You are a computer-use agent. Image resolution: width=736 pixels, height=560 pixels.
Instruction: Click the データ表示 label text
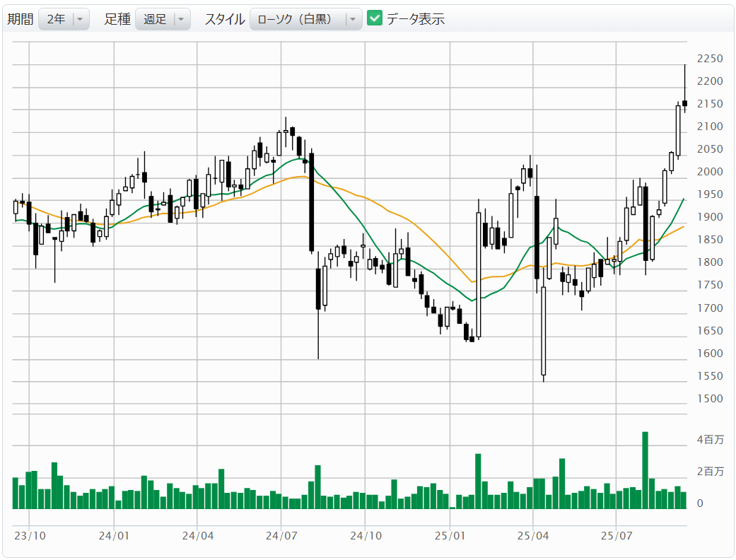tap(415, 19)
